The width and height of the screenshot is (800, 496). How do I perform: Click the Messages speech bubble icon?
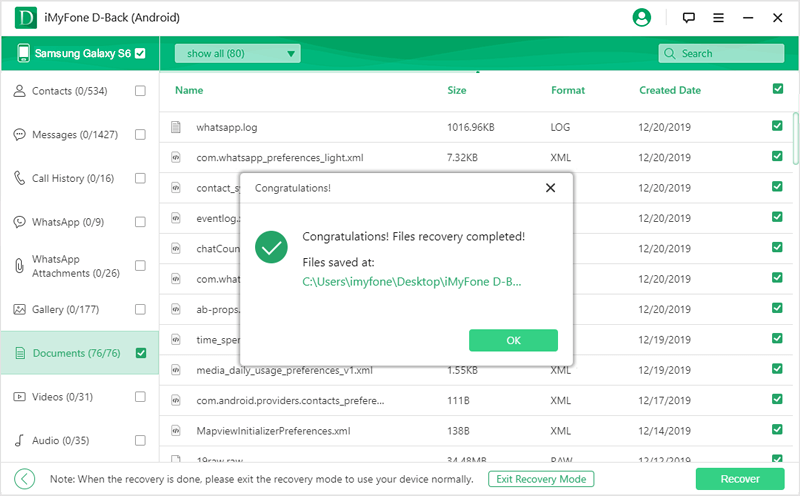click(19, 135)
